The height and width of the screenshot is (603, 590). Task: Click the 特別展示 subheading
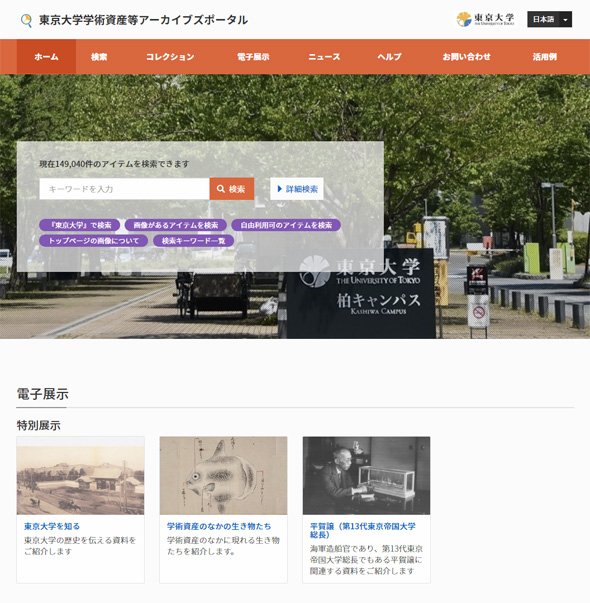(38, 425)
